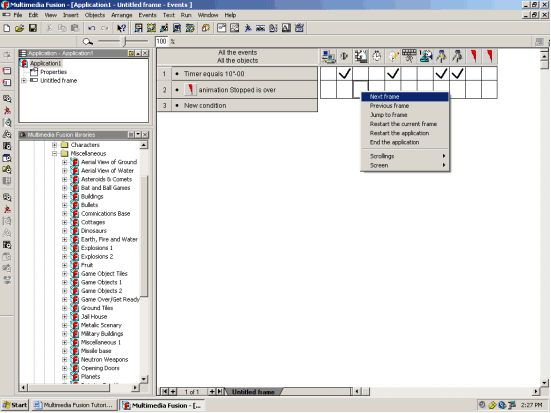
Task: Select the Sound speaker icon column
Action: 344,57
